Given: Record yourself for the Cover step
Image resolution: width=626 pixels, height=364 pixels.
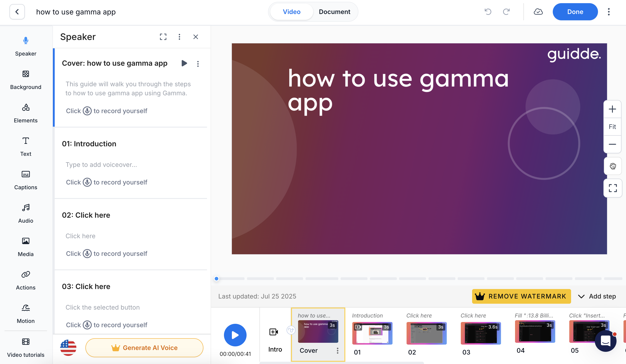Looking at the screenshot, I should (87, 111).
